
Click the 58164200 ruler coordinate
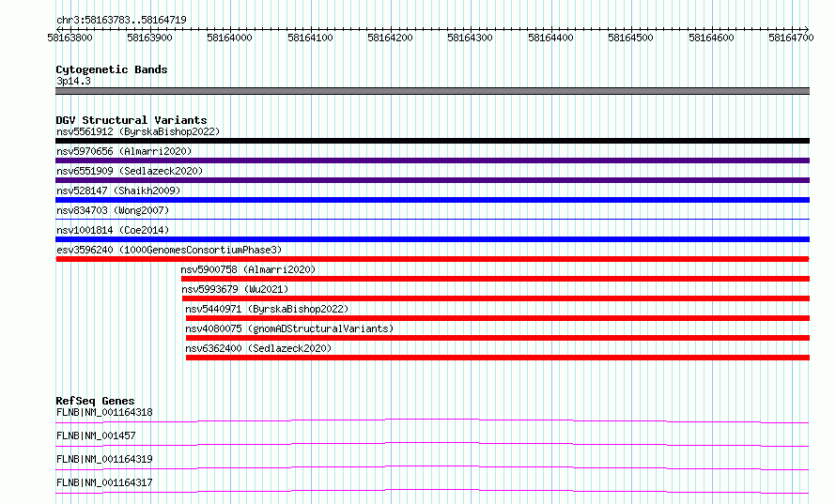coord(390,38)
